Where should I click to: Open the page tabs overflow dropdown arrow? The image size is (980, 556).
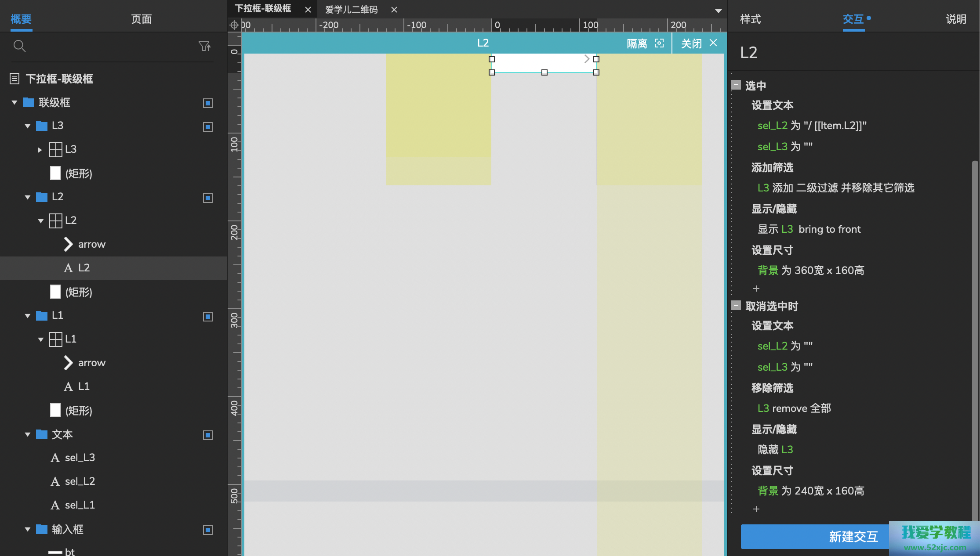(718, 11)
